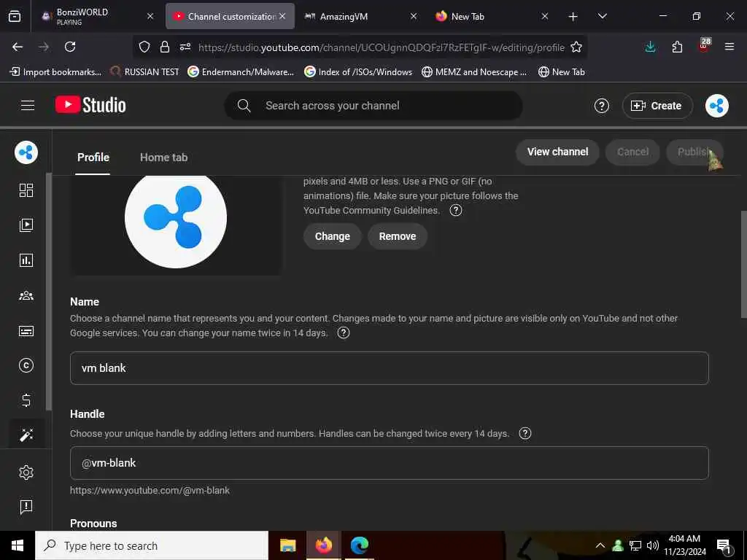Click Change picture button
Image resolution: width=747 pixels, height=560 pixels.
(332, 236)
